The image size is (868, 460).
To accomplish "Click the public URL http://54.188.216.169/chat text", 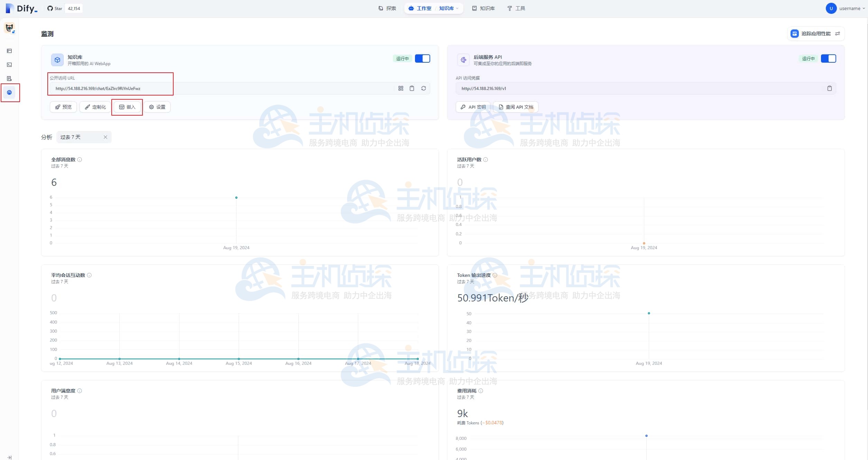I will (98, 88).
